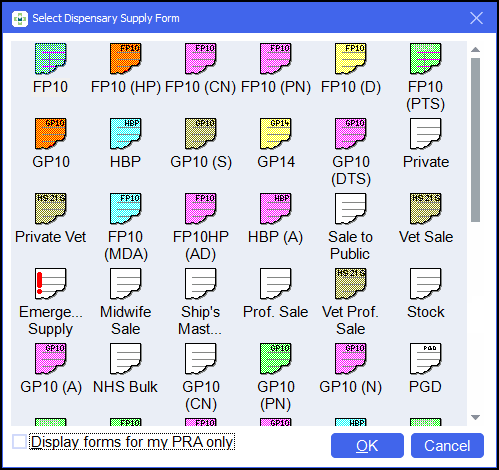Confirm selection with the OK button
The height and width of the screenshot is (470, 499).
367,446
